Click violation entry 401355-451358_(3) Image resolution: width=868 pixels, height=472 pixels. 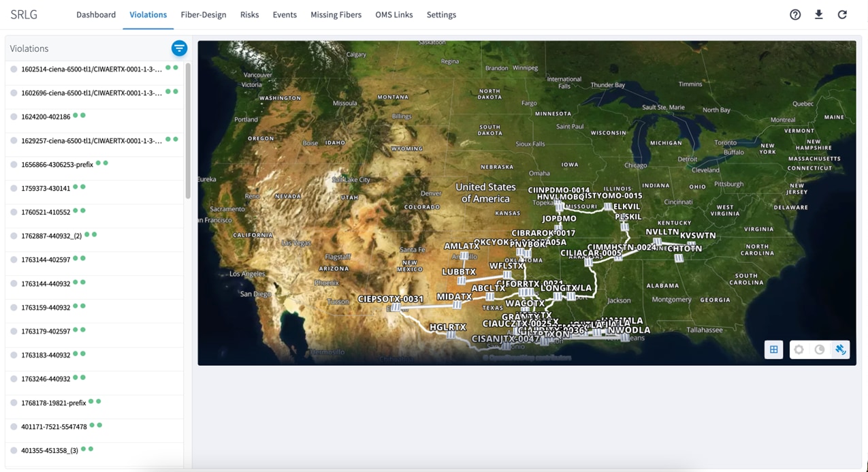coord(94,451)
